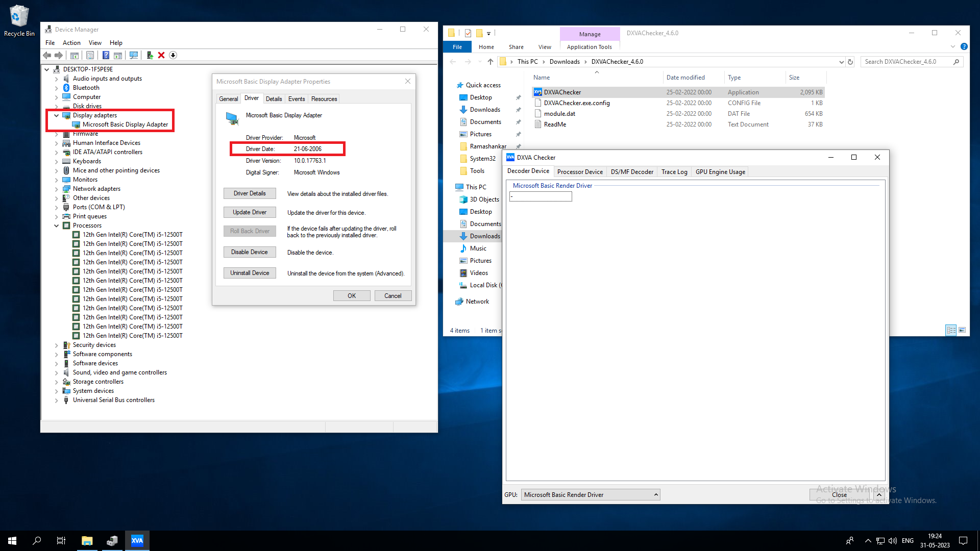Click the Back arrow in Device Manager toolbar
The image size is (980, 551).
[47, 55]
